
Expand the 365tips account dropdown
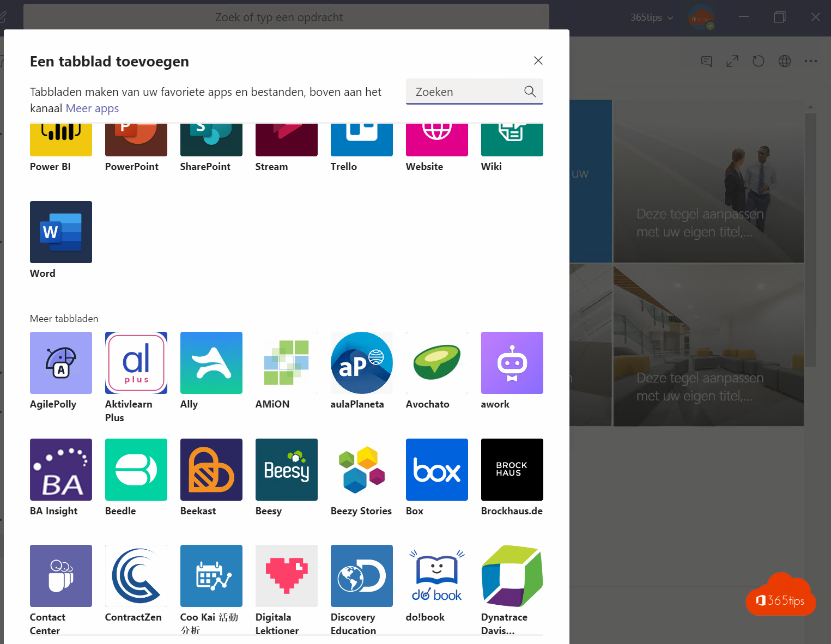click(652, 17)
